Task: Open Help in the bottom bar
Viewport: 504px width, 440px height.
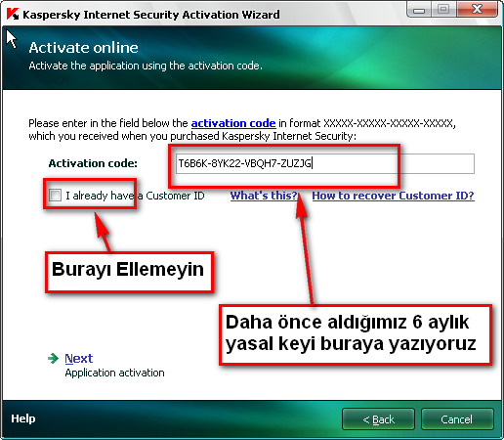Action: click(x=23, y=418)
